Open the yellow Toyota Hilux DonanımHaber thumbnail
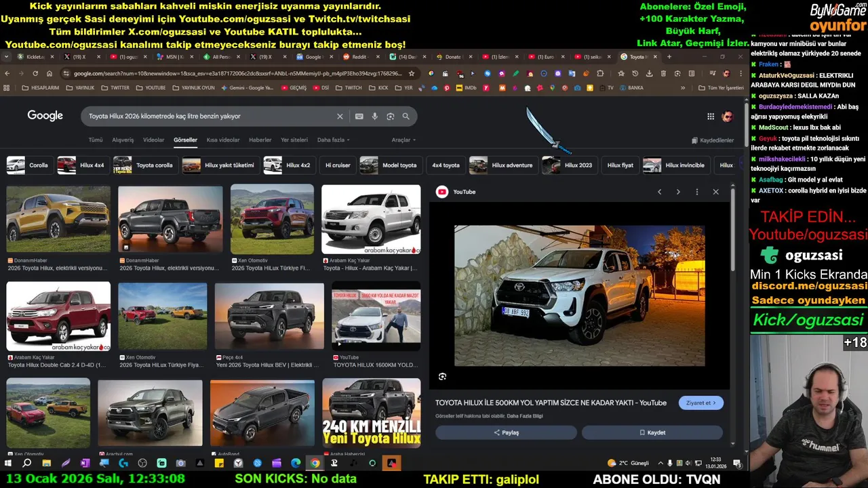Screen dimensions: 868x488 pyautogui.click(x=58, y=220)
